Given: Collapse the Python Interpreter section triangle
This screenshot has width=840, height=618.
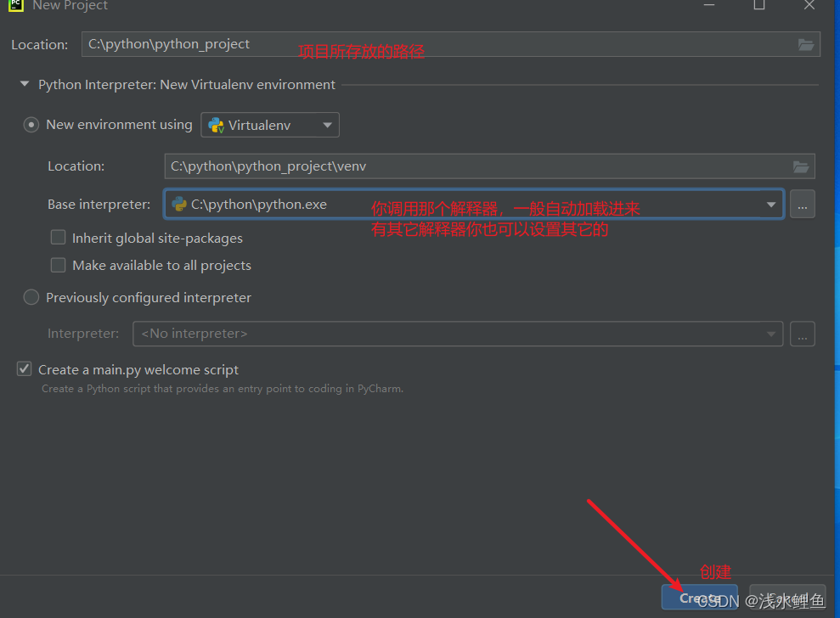Looking at the screenshot, I should click(24, 84).
